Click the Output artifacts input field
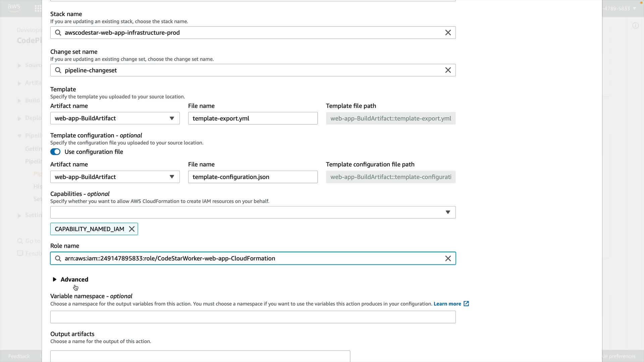 [200, 356]
